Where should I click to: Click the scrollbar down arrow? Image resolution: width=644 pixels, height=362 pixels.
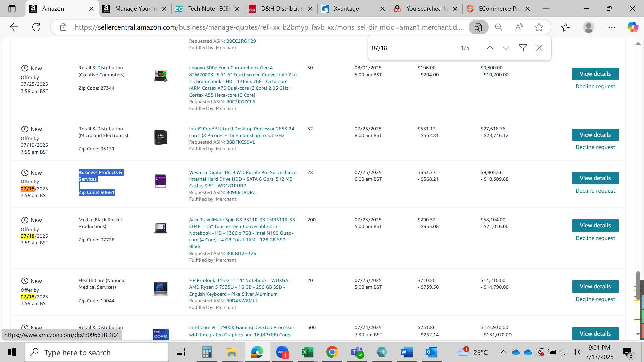pos(638,334)
